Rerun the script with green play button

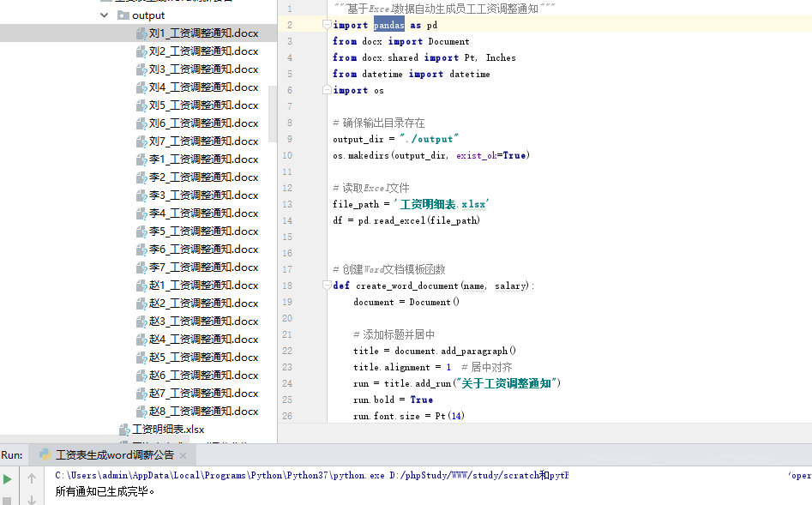[8, 479]
